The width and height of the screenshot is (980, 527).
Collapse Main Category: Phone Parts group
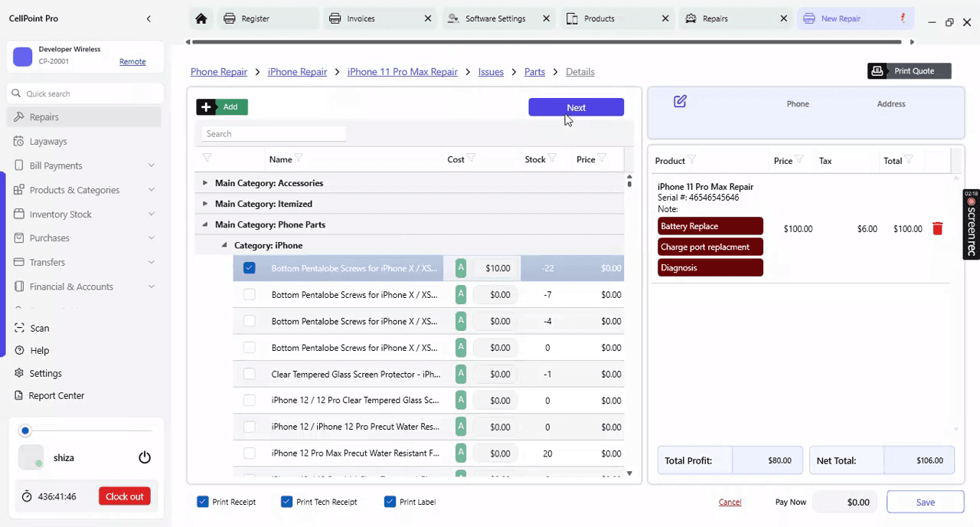coord(204,224)
